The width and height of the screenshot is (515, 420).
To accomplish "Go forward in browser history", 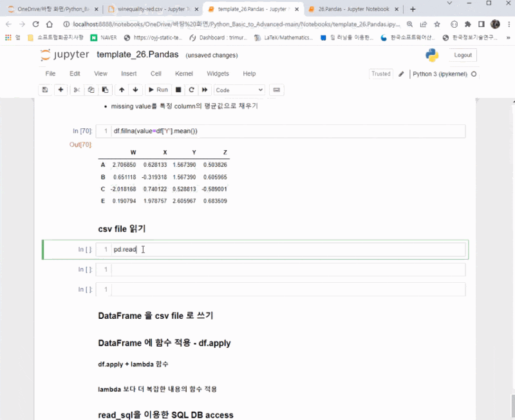I will click(x=22, y=24).
